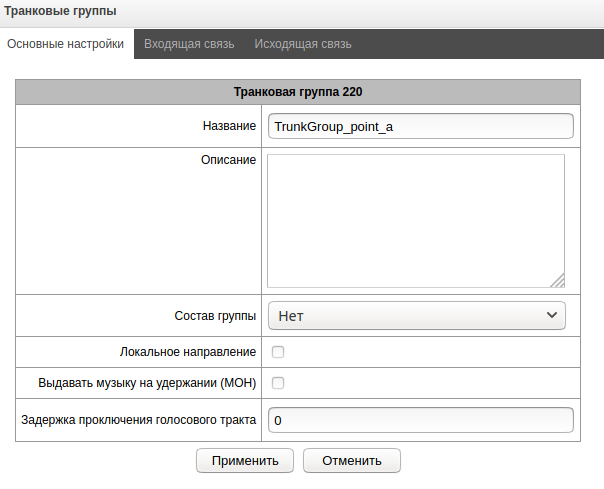Focus the Описание text area
This screenshot has width=604, height=489.
415,220
